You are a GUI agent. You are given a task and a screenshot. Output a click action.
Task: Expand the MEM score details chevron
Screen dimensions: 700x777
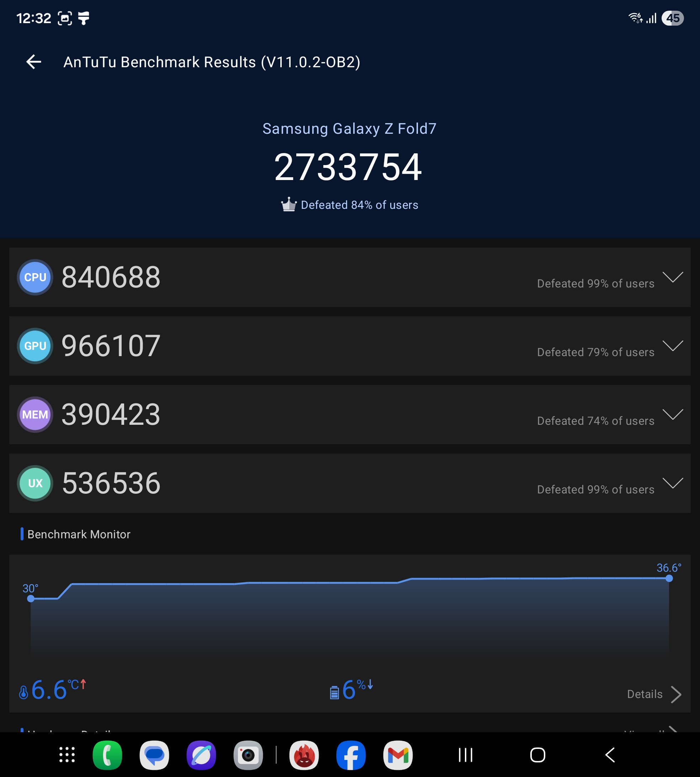point(673,414)
